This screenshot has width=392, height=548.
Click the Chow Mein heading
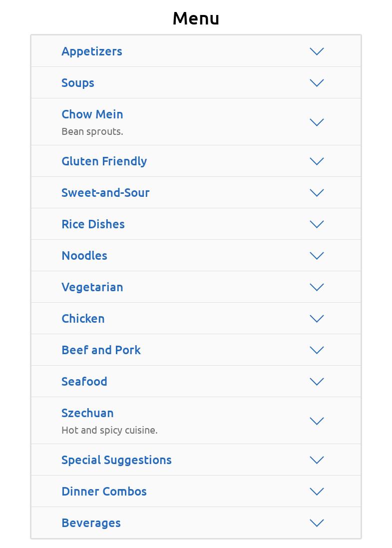tap(92, 114)
